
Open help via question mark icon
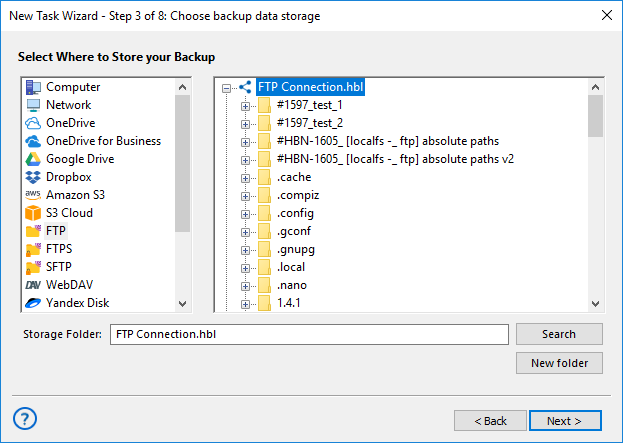coord(26,419)
